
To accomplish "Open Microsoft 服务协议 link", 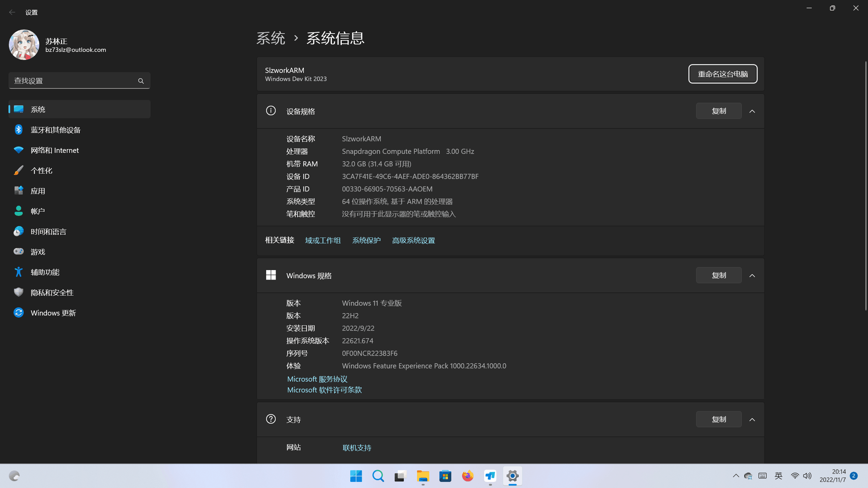I will pos(317,379).
